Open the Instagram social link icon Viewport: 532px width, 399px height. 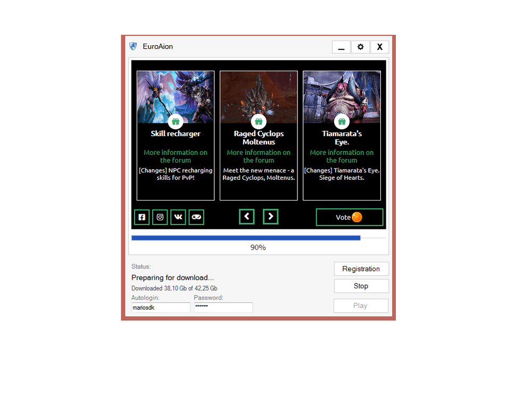pos(160,217)
